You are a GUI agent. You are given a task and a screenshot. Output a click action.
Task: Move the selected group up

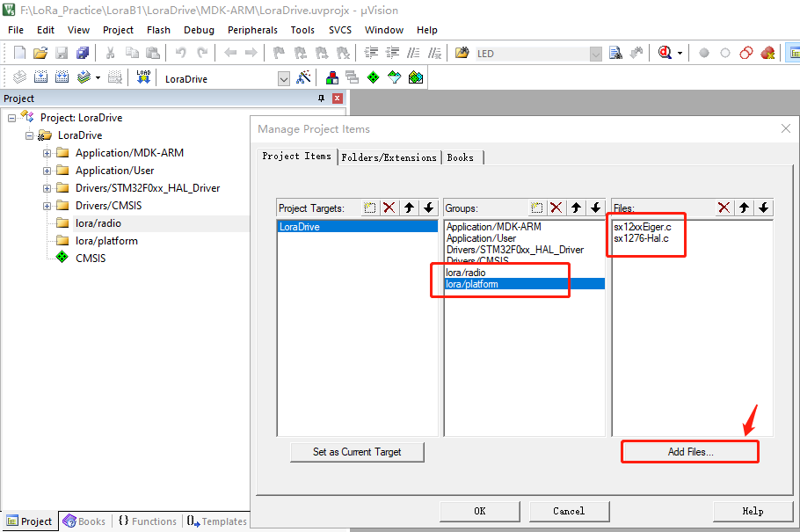pos(576,208)
